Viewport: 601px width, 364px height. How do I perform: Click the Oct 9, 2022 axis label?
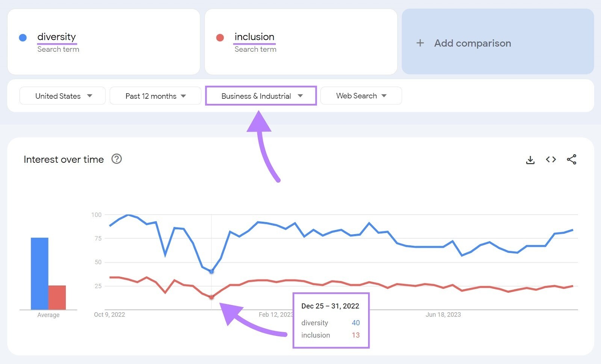coord(109,314)
